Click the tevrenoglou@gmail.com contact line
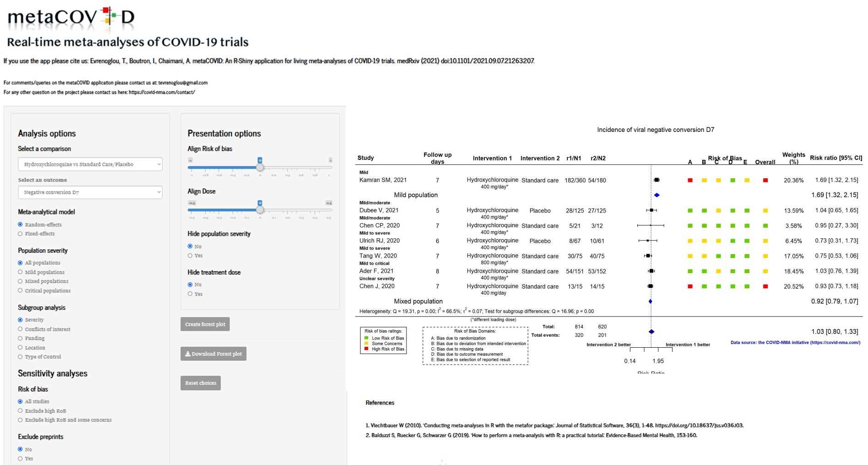The width and height of the screenshot is (868, 465). click(x=106, y=83)
